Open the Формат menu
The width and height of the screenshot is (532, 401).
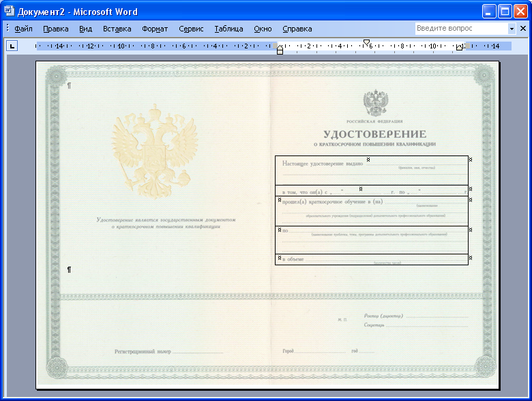[x=155, y=29]
